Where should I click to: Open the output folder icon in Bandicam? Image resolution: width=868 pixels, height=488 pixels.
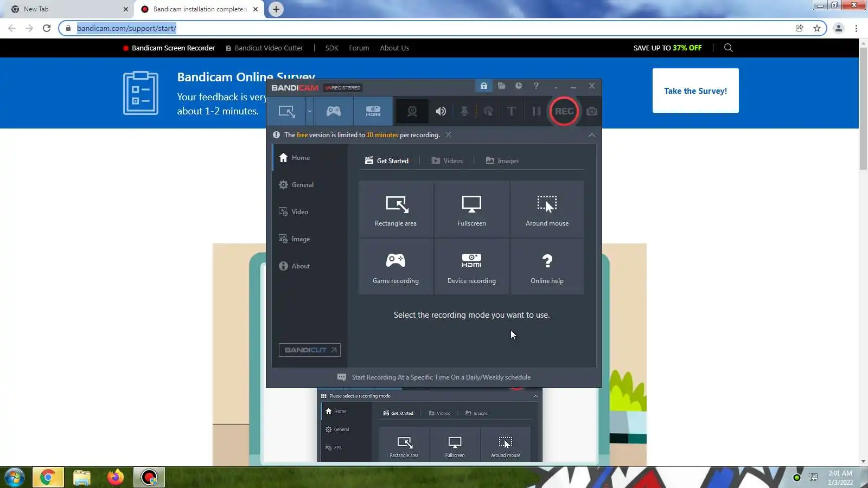click(x=501, y=86)
